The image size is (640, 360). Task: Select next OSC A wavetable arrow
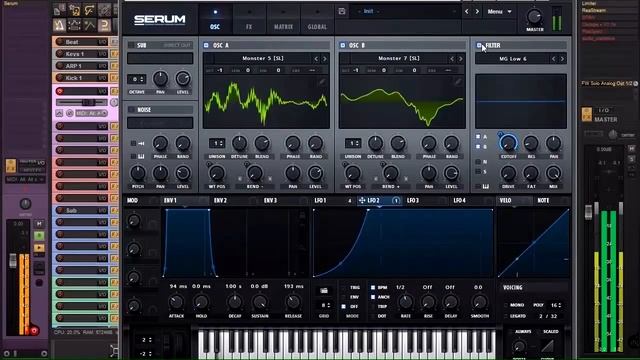tap(324, 59)
